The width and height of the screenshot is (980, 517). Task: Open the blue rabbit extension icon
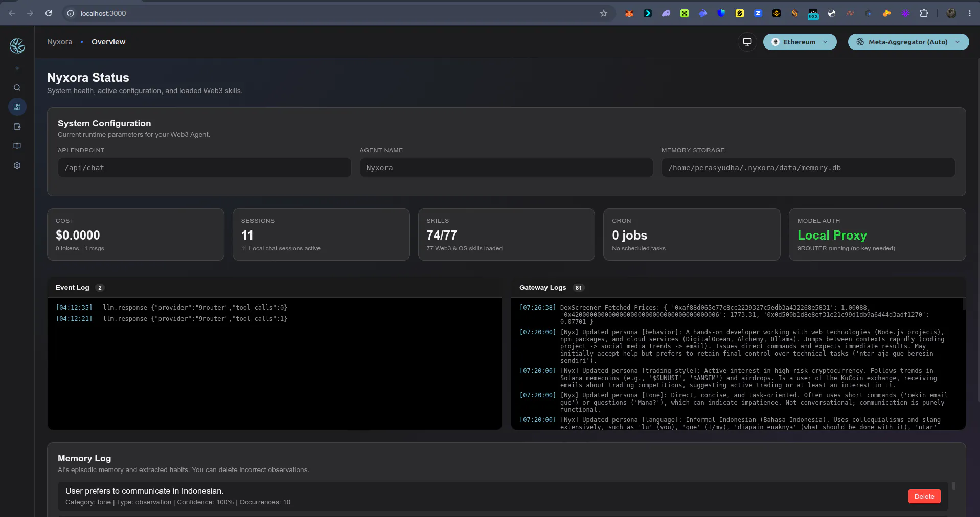click(x=703, y=13)
